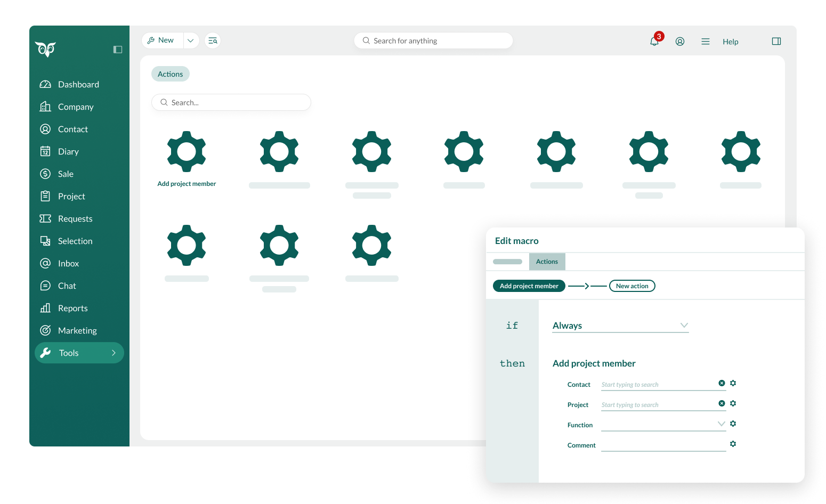Image resolution: width=826 pixels, height=504 pixels.
Task: Click the user profile icon
Action: (x=680, y=42)
